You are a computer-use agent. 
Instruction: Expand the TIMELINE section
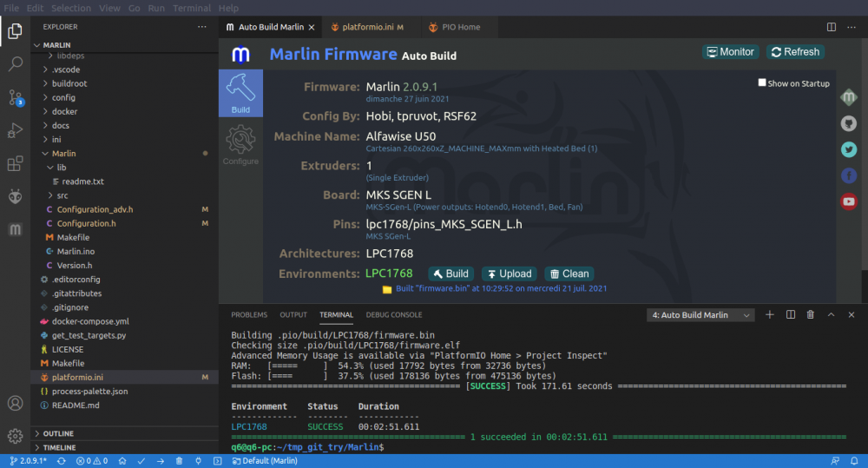coord(126,447)
